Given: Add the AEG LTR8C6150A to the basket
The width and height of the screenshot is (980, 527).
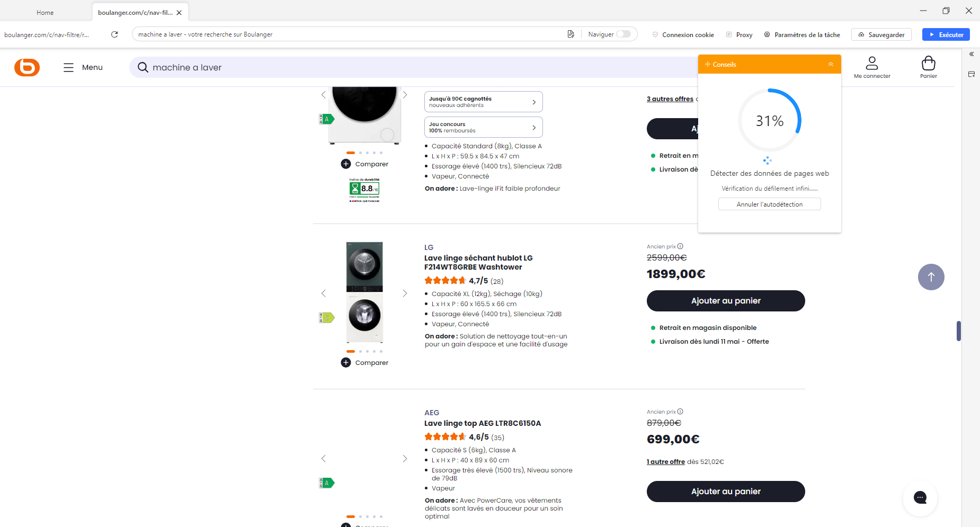Looking at the screenshot, I should click(726, 492).
